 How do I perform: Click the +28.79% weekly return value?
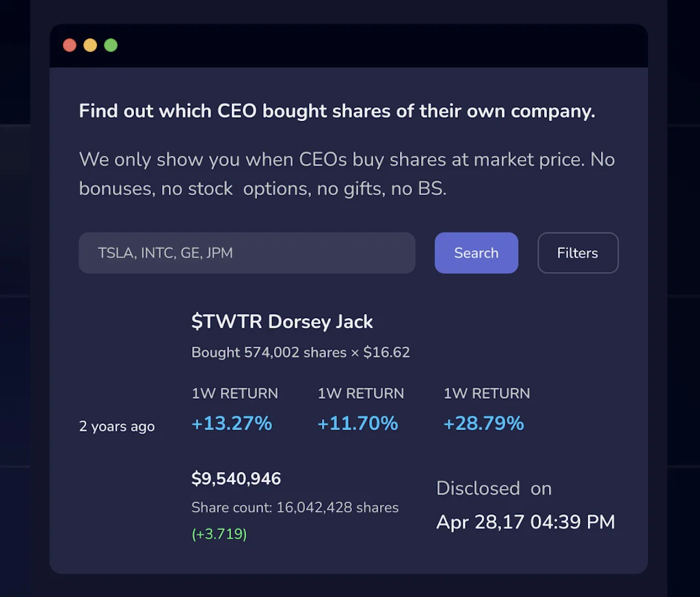tap(483, 423)
